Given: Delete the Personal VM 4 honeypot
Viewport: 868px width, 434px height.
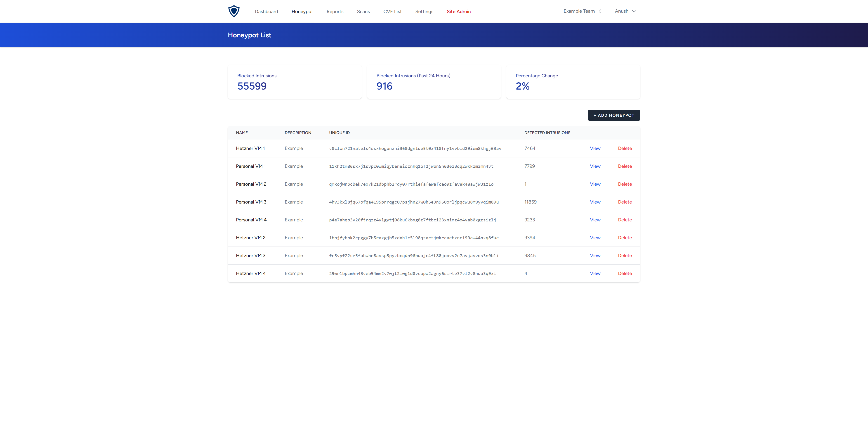Looking at the screenshot, I should [x=625, y=220].
